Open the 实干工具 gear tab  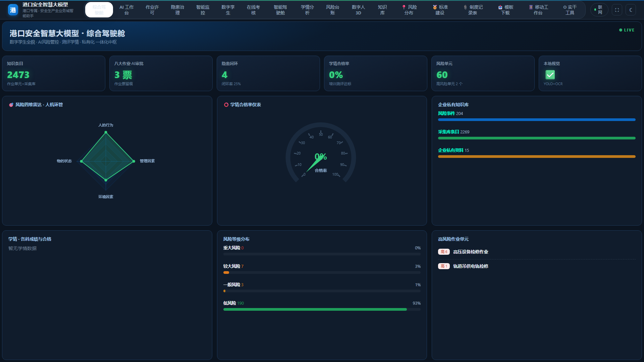click(x=570, y=10)
